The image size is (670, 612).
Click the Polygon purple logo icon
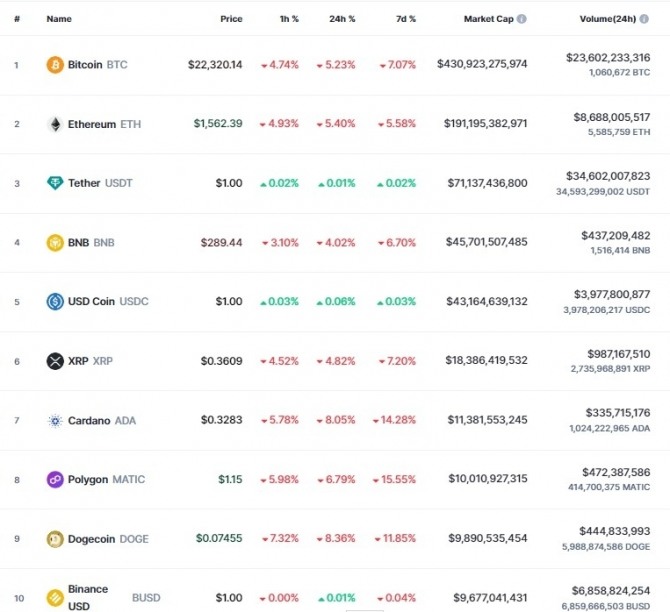point(55,479)
